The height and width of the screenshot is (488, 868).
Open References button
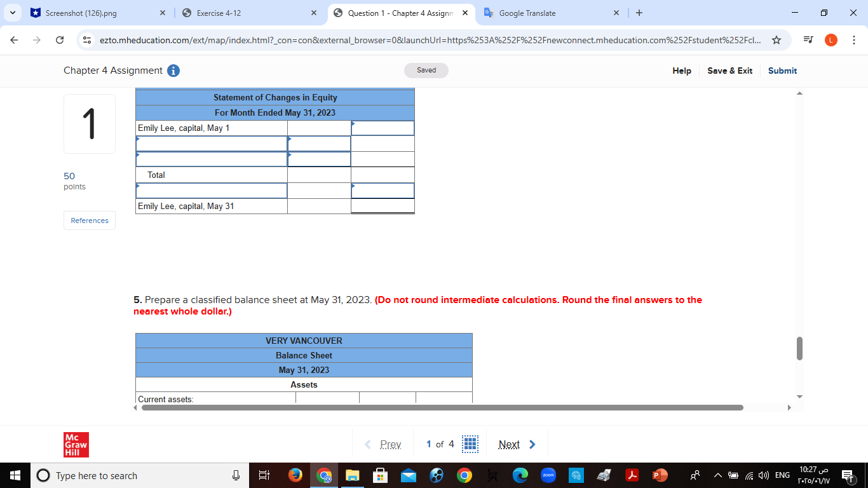click(90, 220)
